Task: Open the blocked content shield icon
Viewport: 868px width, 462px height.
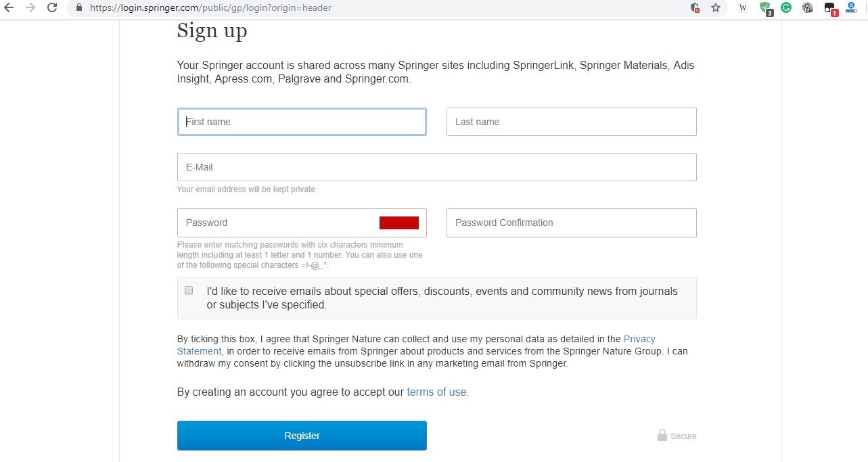Action: coord(695,8)
